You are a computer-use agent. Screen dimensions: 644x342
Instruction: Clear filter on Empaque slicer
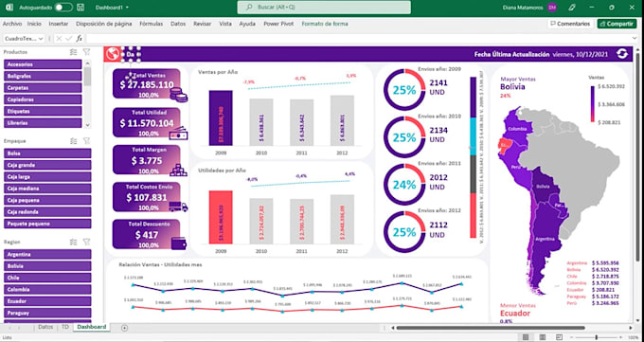pyautogui.click(x=86, y=141)
